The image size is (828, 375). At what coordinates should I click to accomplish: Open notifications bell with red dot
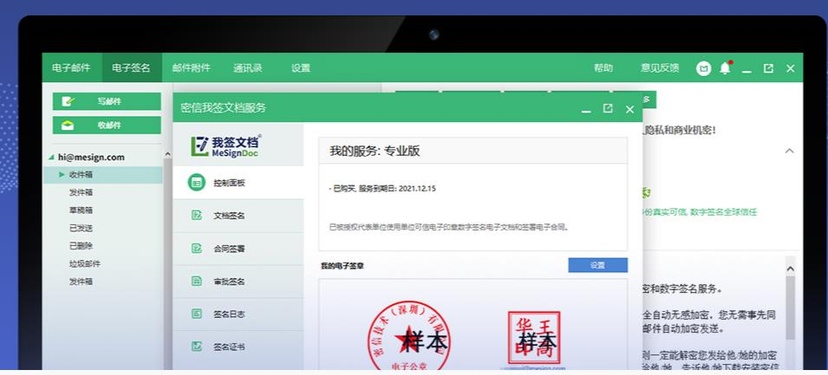[725, 68]
